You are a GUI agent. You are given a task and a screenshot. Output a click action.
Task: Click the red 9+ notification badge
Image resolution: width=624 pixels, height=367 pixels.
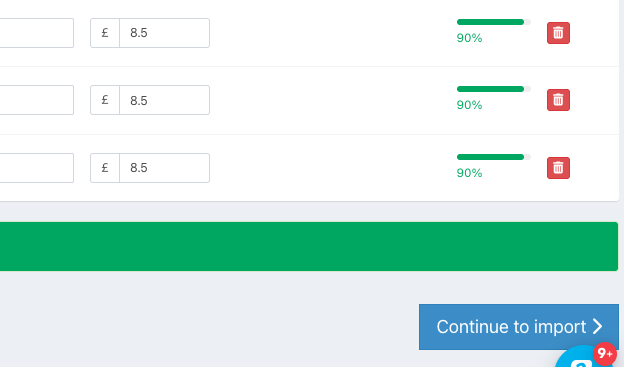[x=604, y=353]
